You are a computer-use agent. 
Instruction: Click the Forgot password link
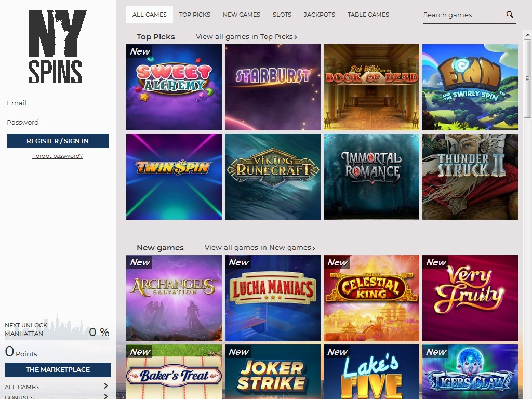click(x=57, y=156)
